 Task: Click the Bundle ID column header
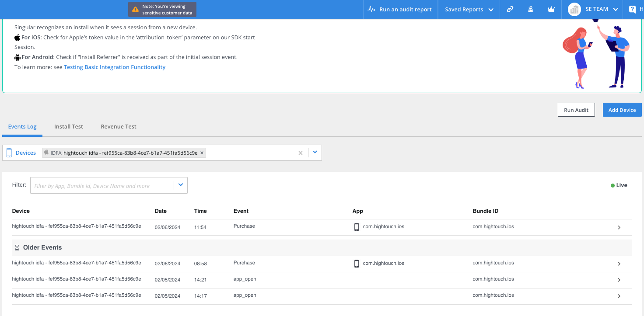point(486,211)
